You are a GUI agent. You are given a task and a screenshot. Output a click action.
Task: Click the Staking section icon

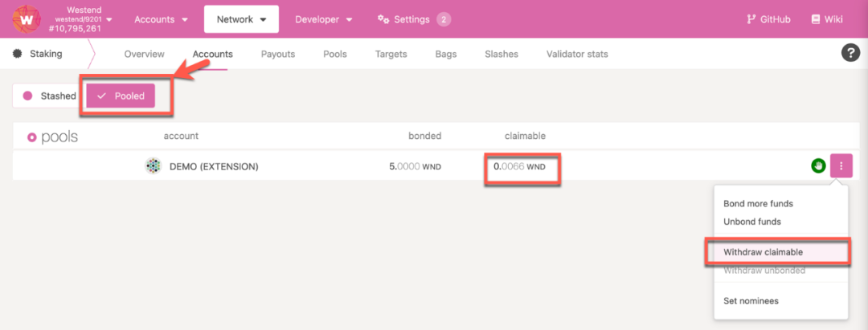pyautogui.click(x=18, y=54)
